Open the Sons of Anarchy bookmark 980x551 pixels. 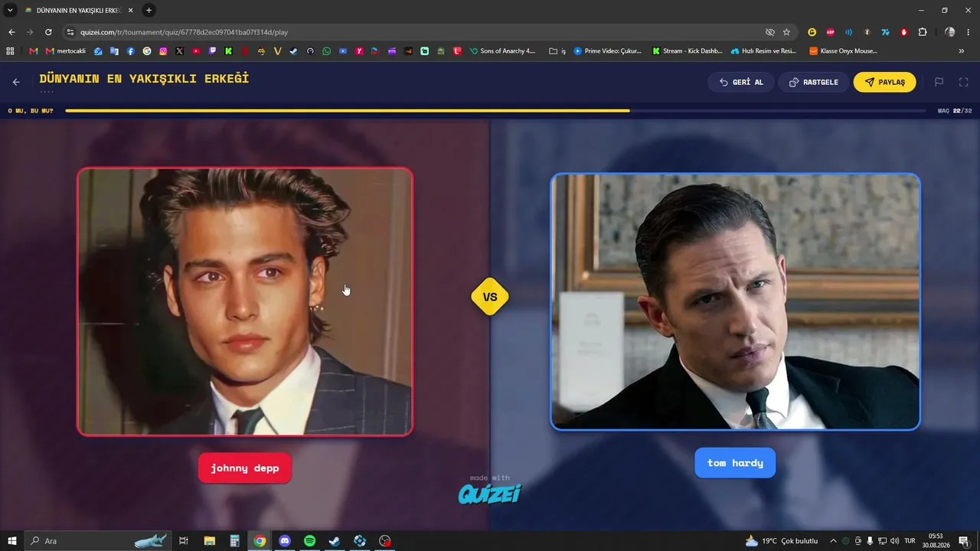pos(502,51)
